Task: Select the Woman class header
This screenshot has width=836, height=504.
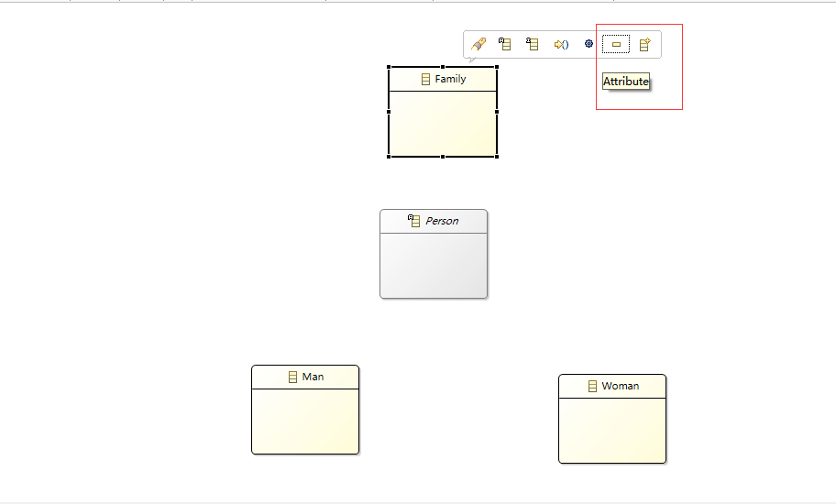Action: [612, 387]
